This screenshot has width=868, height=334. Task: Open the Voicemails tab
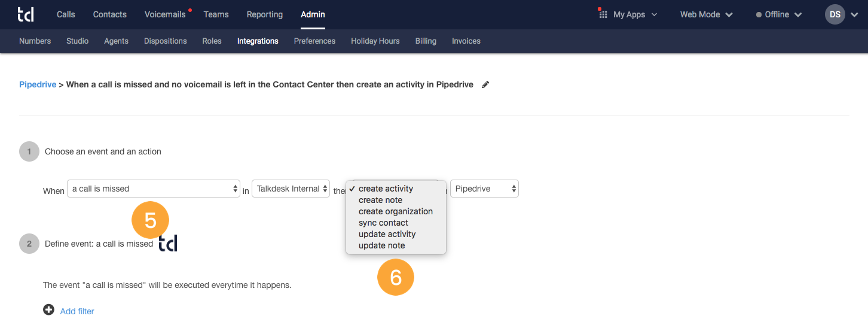[165, 14]
